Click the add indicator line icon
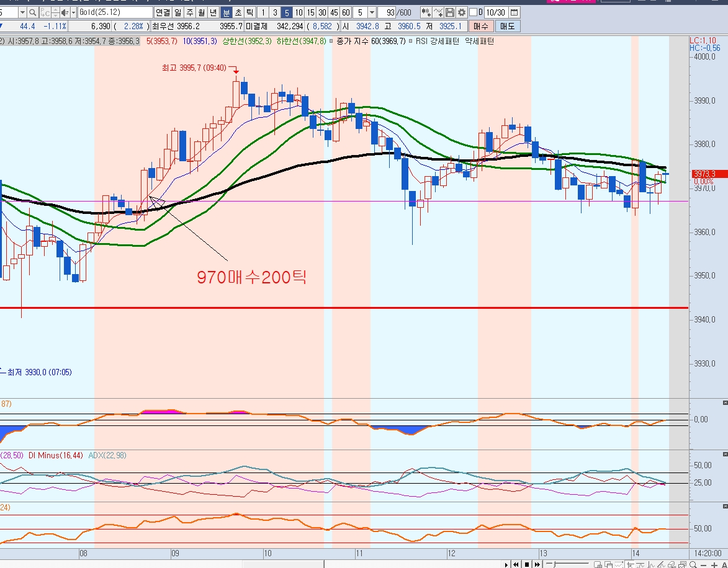728x568 pixels. coord(438,12)
